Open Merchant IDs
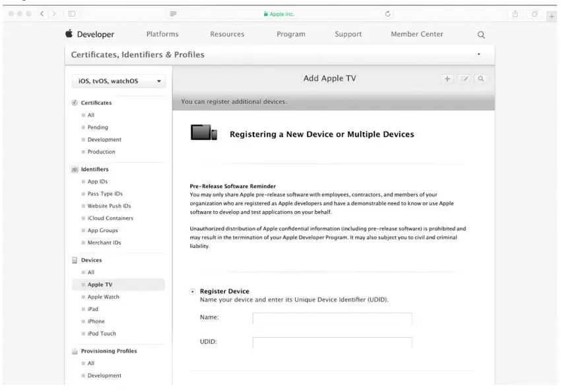561x392 pixels. pos(104,242)
